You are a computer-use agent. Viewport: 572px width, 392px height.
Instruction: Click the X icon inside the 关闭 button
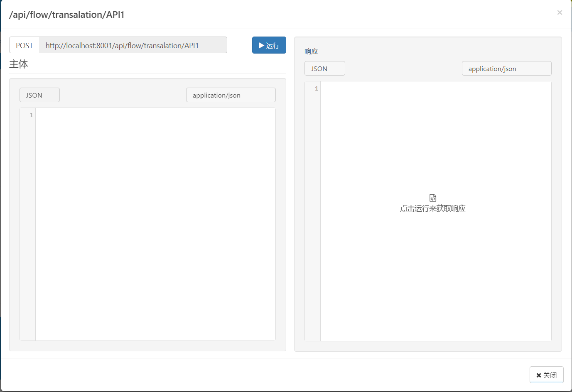pyautogui.click(x=539, y=375)
